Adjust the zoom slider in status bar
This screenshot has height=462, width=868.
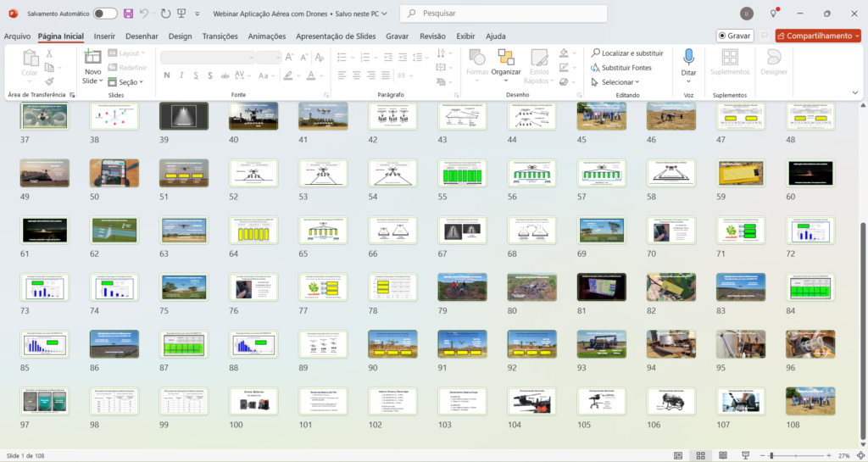point(771,455)
